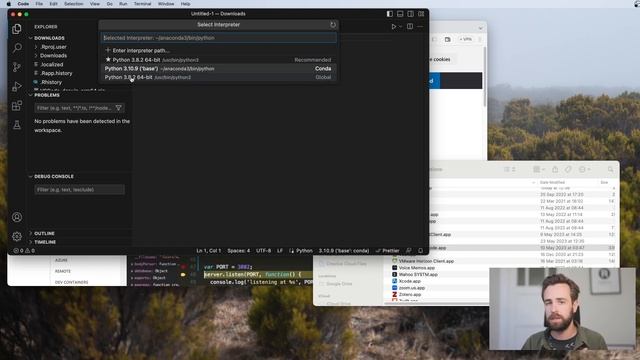The height and width of the screenshot is (360, 640).
Task: Open errors and warnings status item
Action: click(24, 251)
